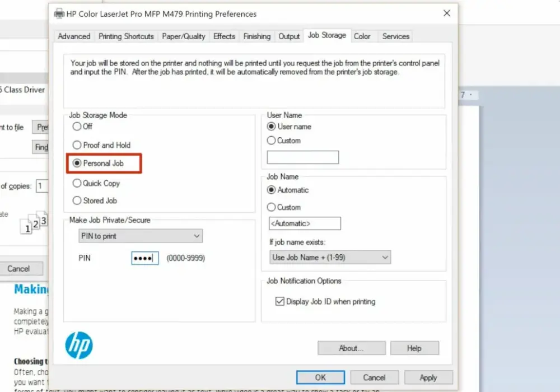This screenshot has width=560, height=392.
Task: Select the Off job storage mode
Action: tap(82, 127)
